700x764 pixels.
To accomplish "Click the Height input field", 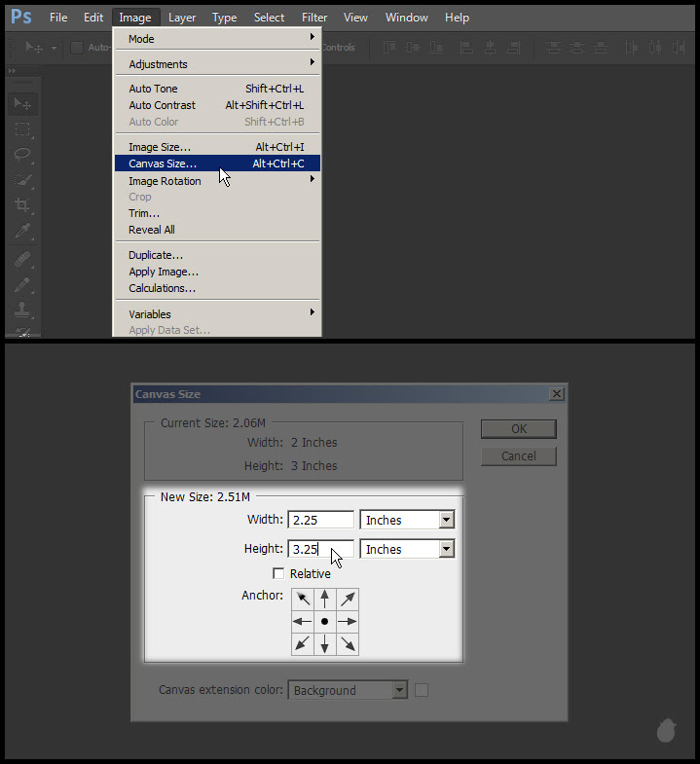I will (320, 549).
